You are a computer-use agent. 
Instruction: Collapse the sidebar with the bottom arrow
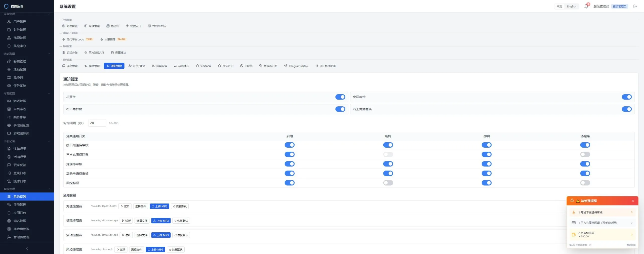(x=27, y=248)
